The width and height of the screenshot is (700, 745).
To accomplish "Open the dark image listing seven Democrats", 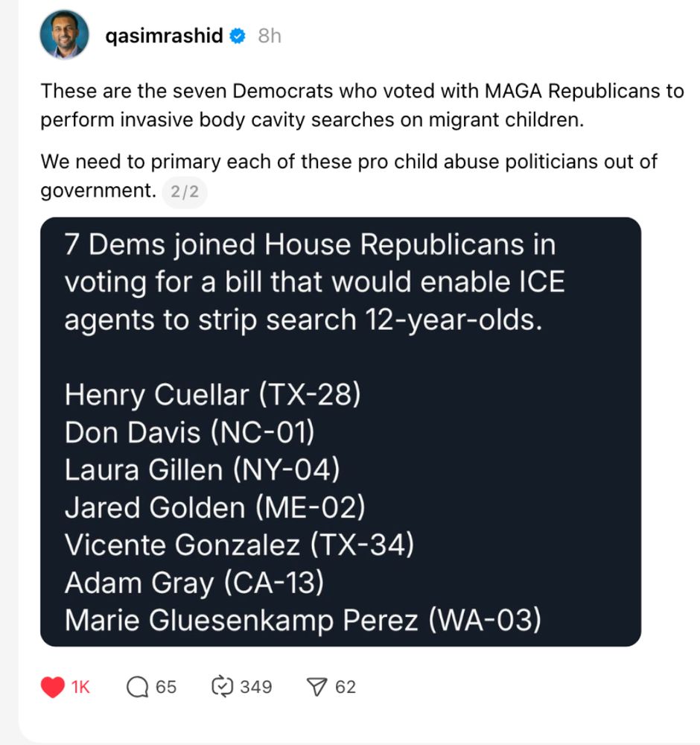I will point(341,431).
